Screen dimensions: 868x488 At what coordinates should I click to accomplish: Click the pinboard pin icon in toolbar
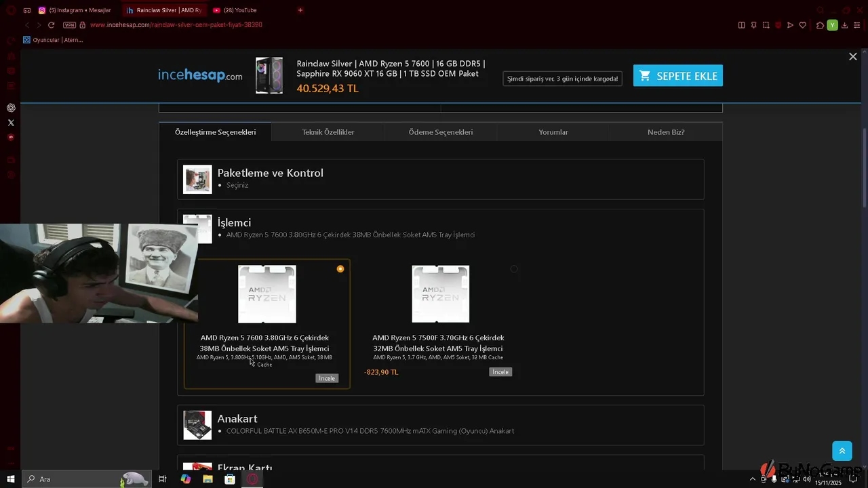[x=753, y=25]
